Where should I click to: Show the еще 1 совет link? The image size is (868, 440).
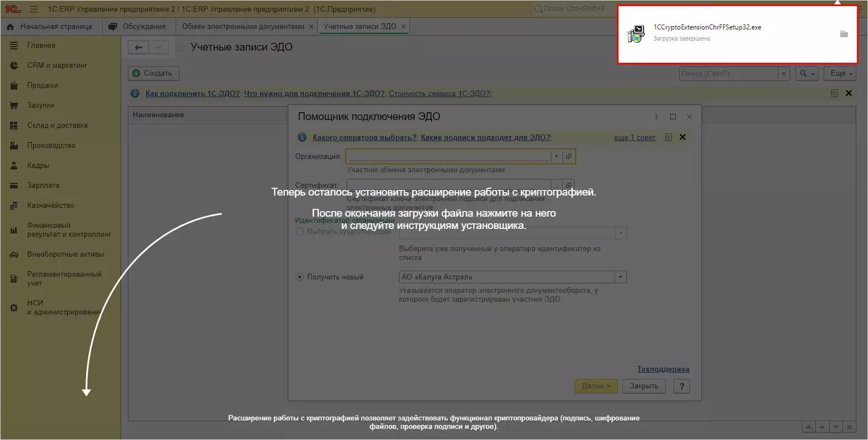(x=635, y=138)
